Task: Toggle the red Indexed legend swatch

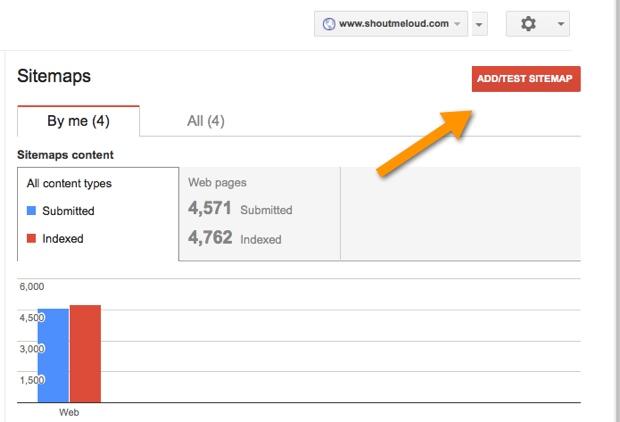Action: click(x=31, y=238)
